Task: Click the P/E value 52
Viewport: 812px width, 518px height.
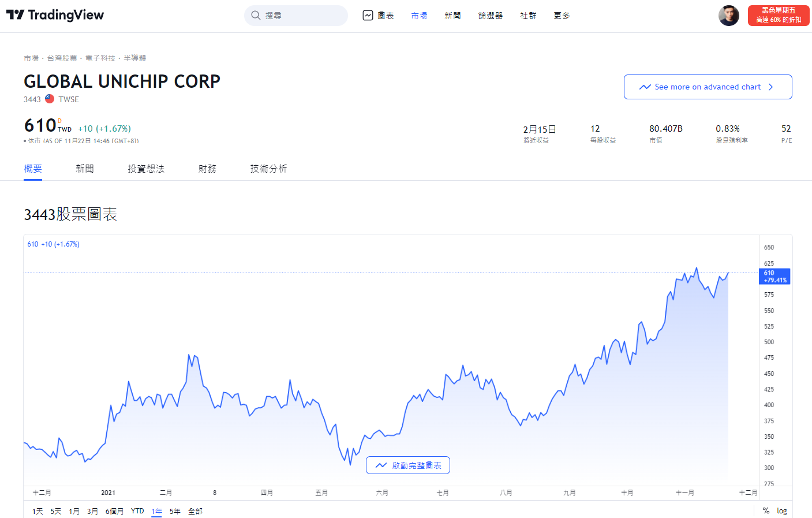Action: pyautogui.click(x=786, y=129)
